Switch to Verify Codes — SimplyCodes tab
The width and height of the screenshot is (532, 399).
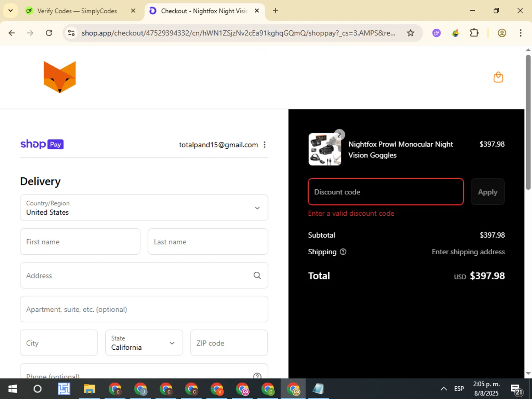click(x=77, y=11)
